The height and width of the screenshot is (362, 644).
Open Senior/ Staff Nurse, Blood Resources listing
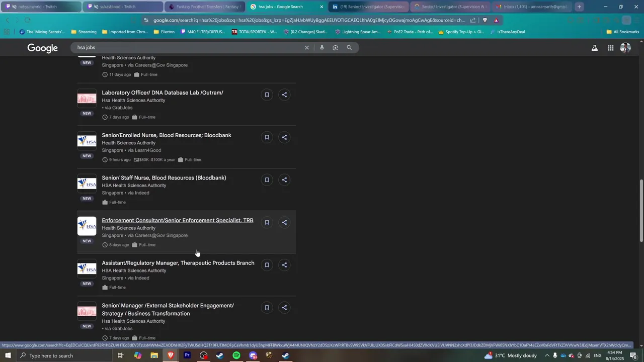click(x=164, y=178)
